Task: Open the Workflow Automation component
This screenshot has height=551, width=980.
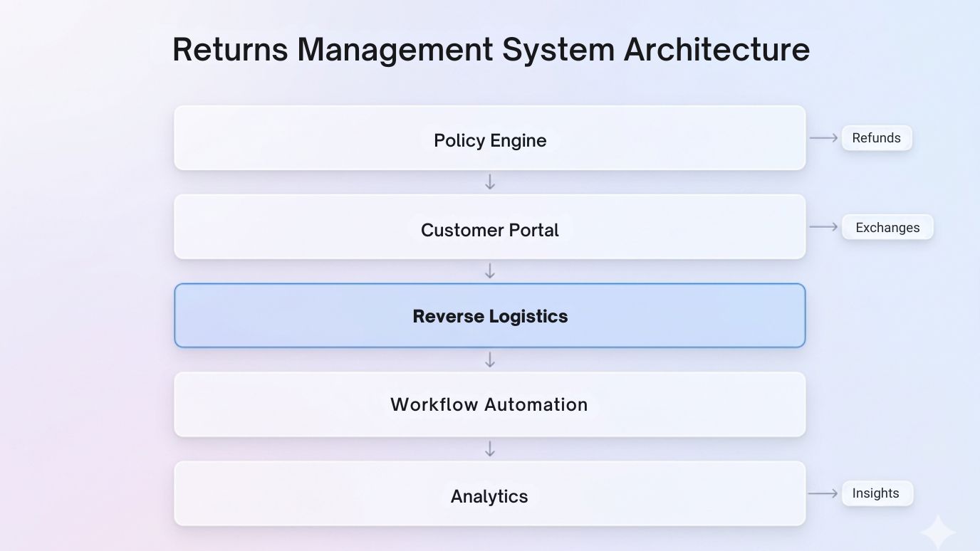Action: pyautogui.click(x=490, y=404)
